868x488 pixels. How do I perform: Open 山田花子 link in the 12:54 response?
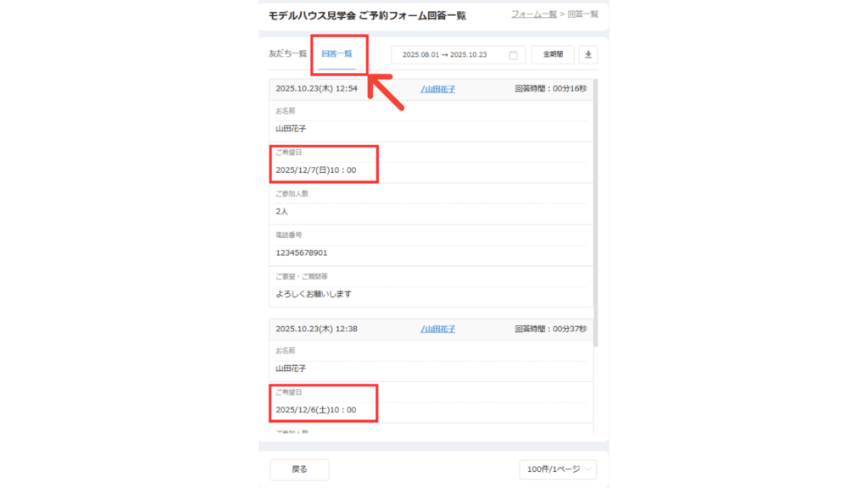[x=438, y=89]
